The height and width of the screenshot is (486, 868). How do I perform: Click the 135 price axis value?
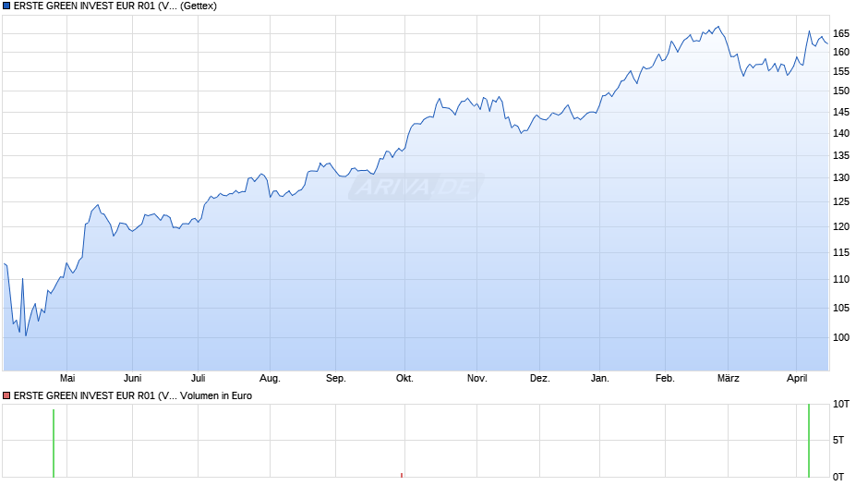click(x=841, y=156)
